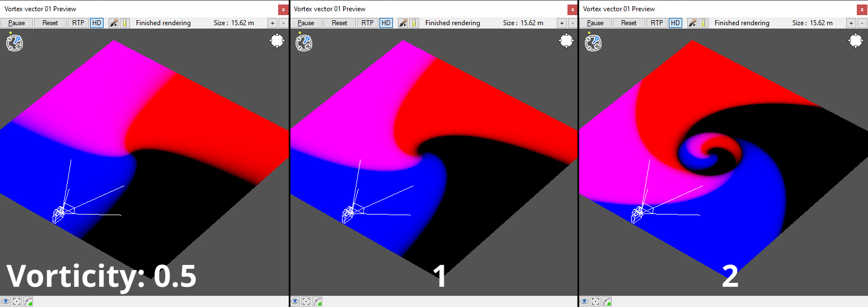868x307 pixels.
Task: Click the green curve icon, middle preview
Action: (x=317, y=301)
